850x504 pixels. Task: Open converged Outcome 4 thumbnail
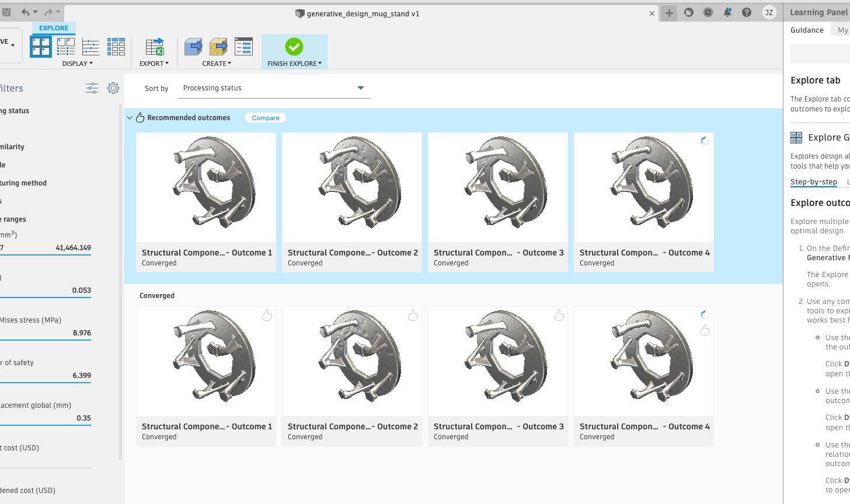click(x=644, y=361)
